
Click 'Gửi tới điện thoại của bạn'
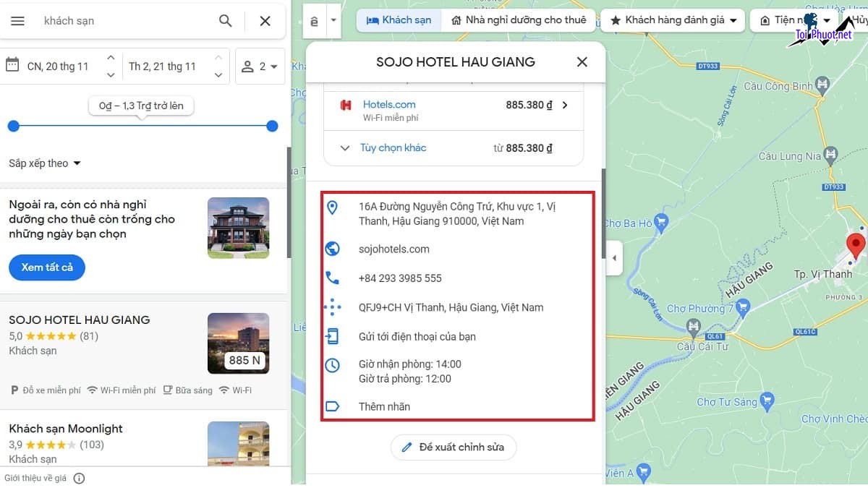(x=417, y=337)
